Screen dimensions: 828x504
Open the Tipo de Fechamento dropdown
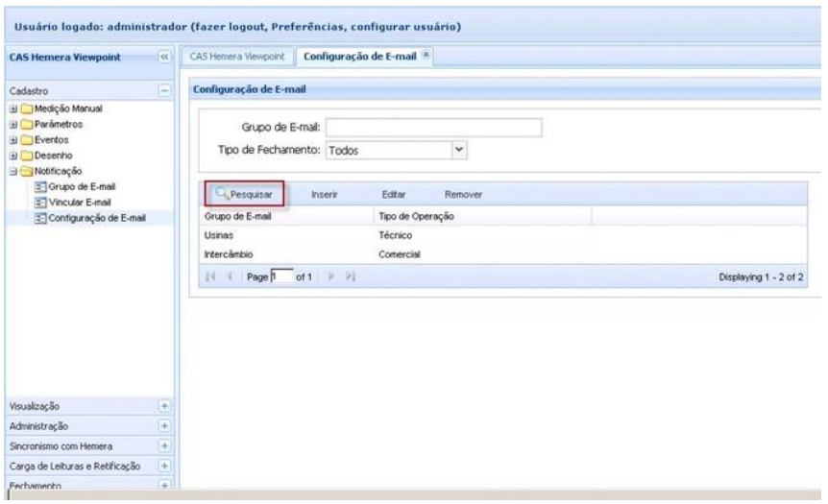point(458,150)
